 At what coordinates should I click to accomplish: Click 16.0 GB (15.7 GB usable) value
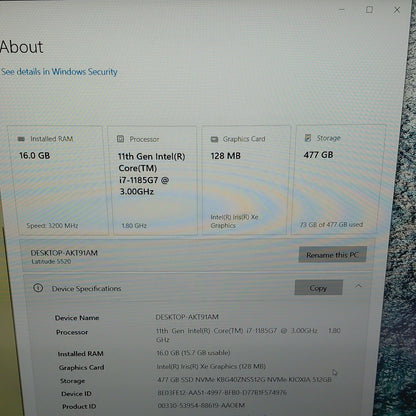coord(193,353)
